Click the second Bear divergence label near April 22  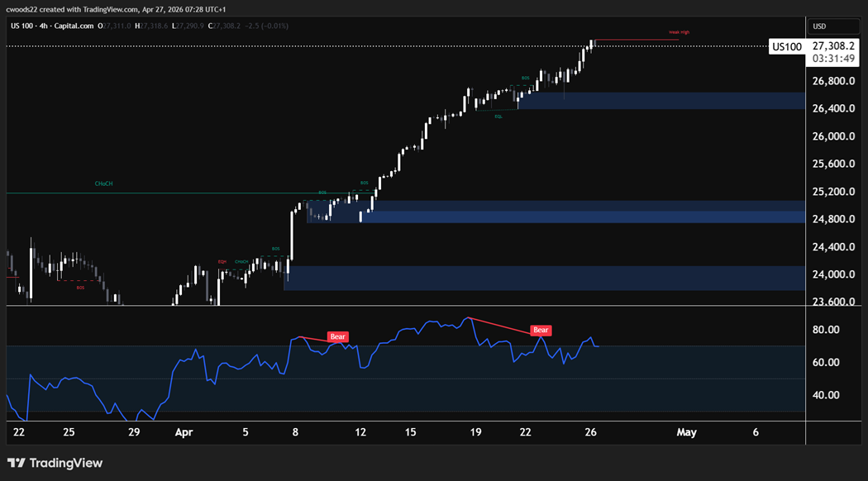click(541, 330)
